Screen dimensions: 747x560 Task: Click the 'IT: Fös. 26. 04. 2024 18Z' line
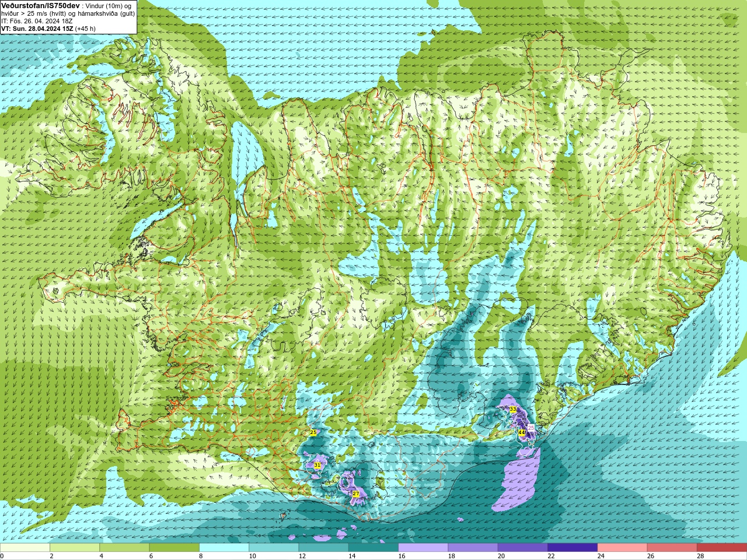coord(37,21)
